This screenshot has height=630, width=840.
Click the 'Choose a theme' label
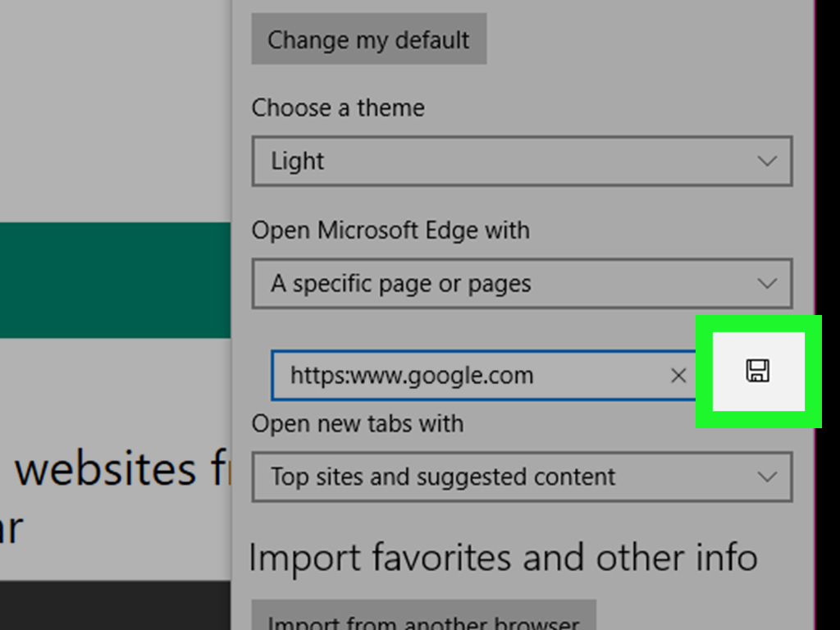[338, 107]
